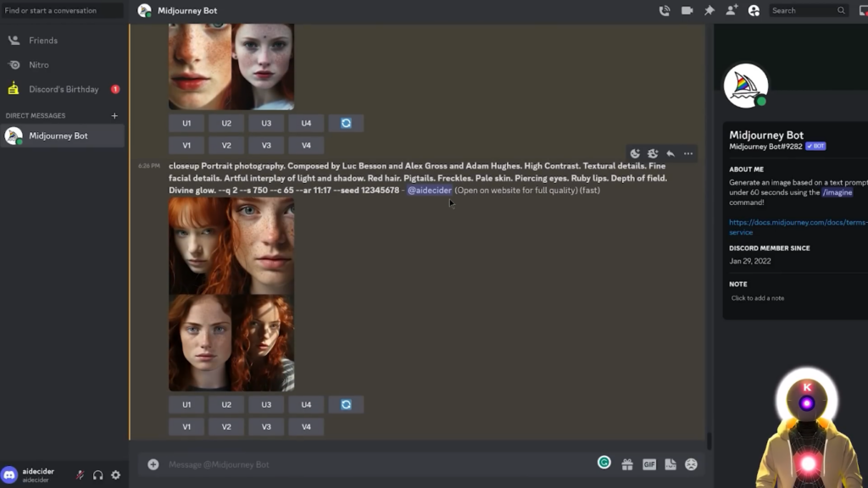Open the GIF picker
The height and width of the screenshot is (488, 868).
pos(649,464)
